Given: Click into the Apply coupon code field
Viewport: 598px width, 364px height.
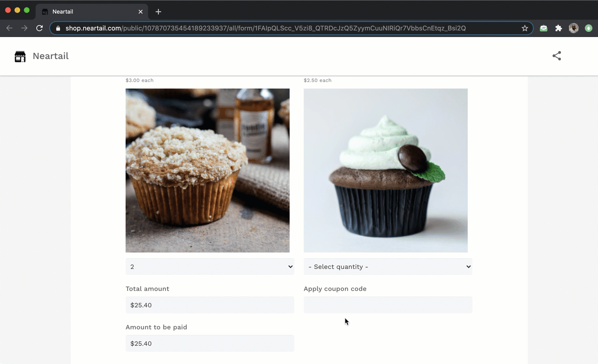Looking at the screenshot, I should pyautogui.click(x=388, y=305).
